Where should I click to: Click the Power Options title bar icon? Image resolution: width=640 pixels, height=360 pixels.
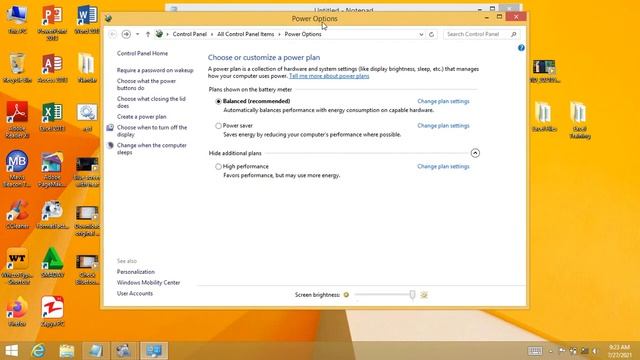pos(109,18)
